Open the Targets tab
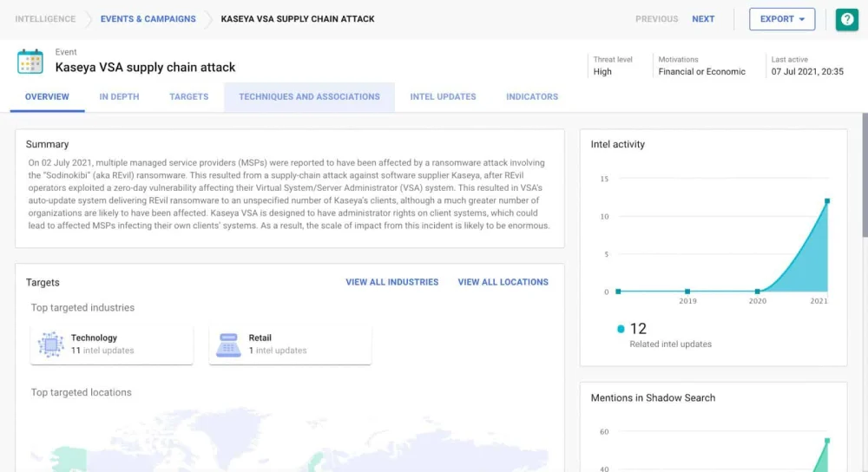Screen dimensions: 868x472 (x=188, y=97)
